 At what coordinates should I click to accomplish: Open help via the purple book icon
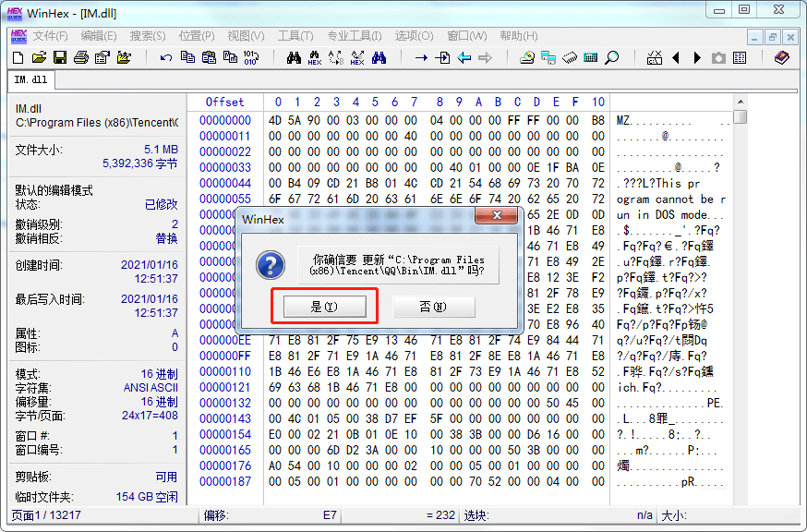tap(782, 57)
